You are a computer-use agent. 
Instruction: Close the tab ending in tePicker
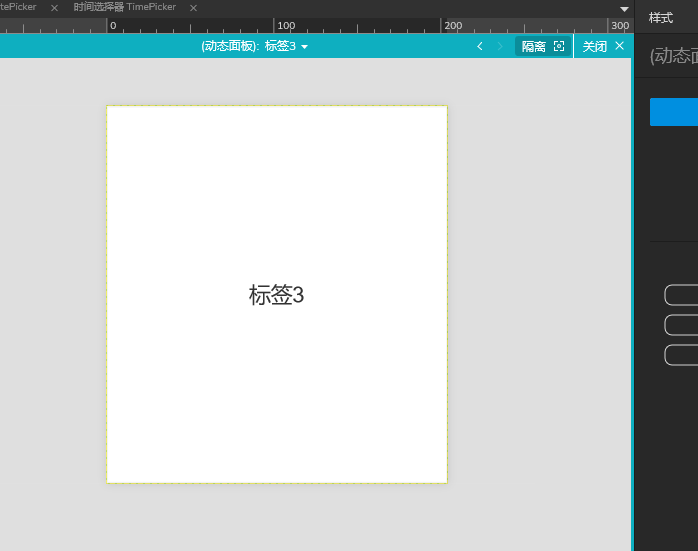point(54,8)
